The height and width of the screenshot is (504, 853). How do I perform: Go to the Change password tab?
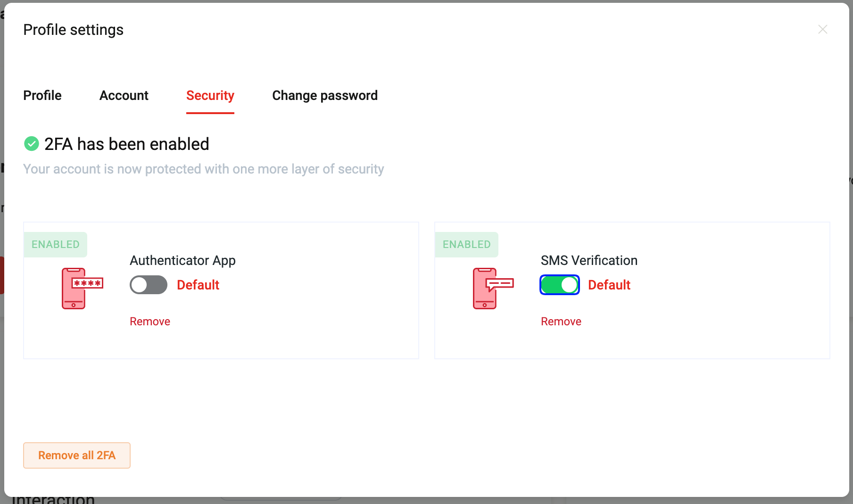tap(325, 95)
